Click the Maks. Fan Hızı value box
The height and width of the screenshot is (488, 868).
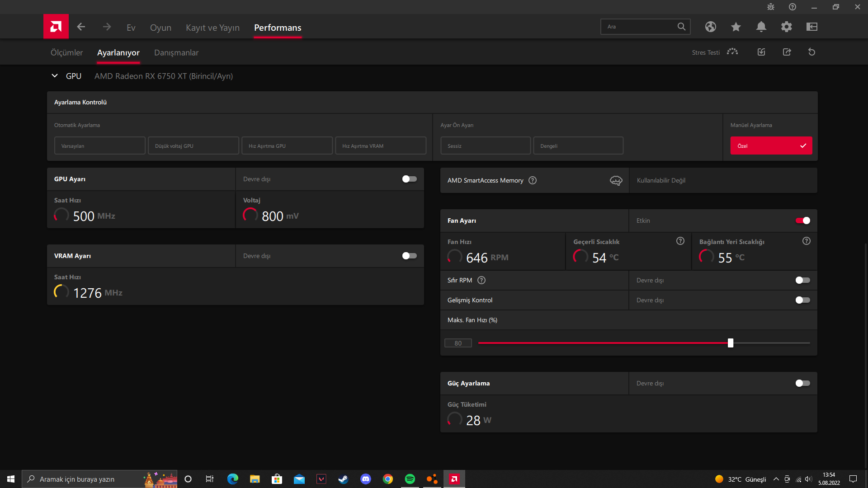point(458,343)
